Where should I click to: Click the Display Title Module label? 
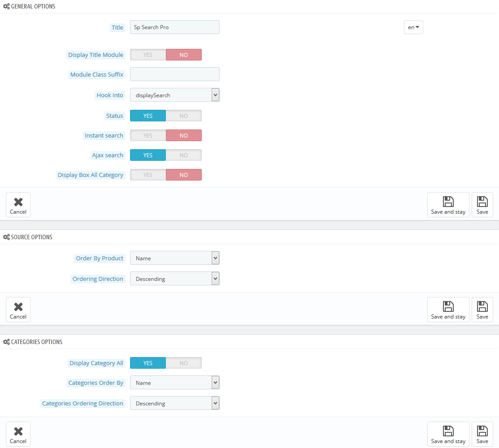point(95,55)
